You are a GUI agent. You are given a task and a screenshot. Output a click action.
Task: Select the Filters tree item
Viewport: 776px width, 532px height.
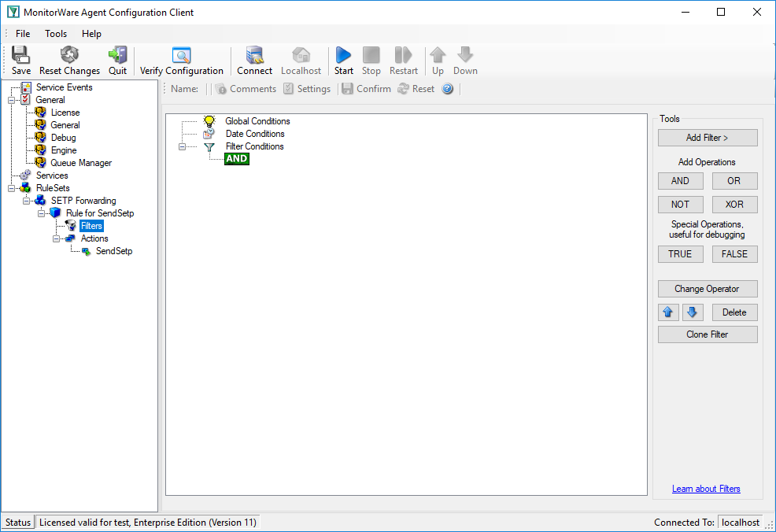(x=91, y=226)
